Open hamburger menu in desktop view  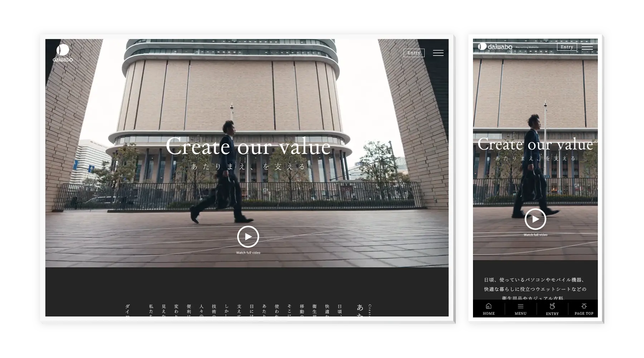pyautogui.click(x=438, y=53)
